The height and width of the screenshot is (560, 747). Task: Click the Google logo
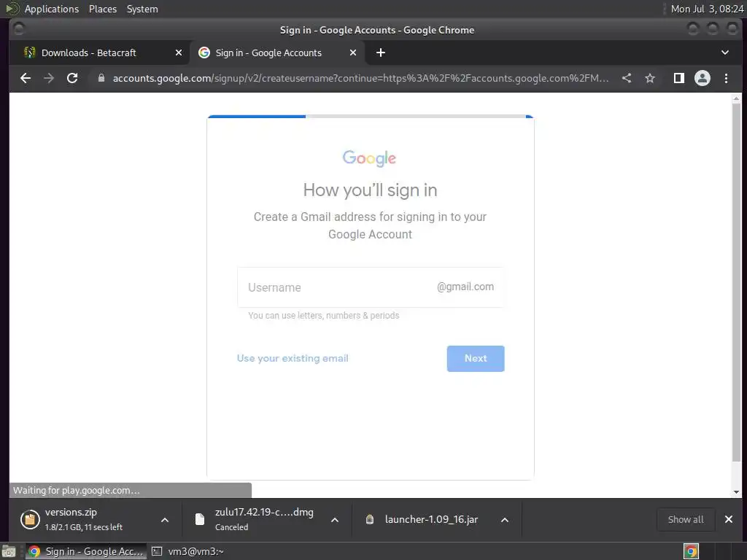click(x=369, y=158)
